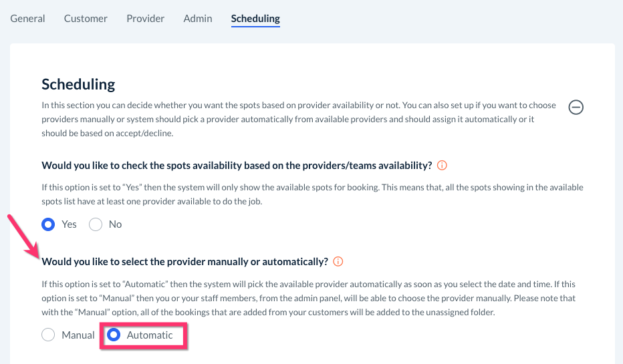This screenshot has height=364, width=623.
Task: Click the description text about available spots list
Action: tap(312, 194)
